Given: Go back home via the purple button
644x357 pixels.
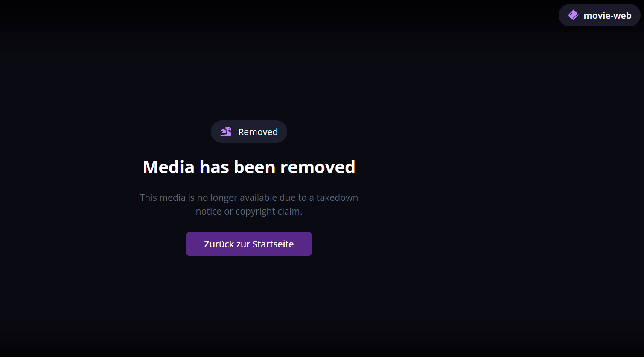Looking at the screenshot, I should coord(249,244).
